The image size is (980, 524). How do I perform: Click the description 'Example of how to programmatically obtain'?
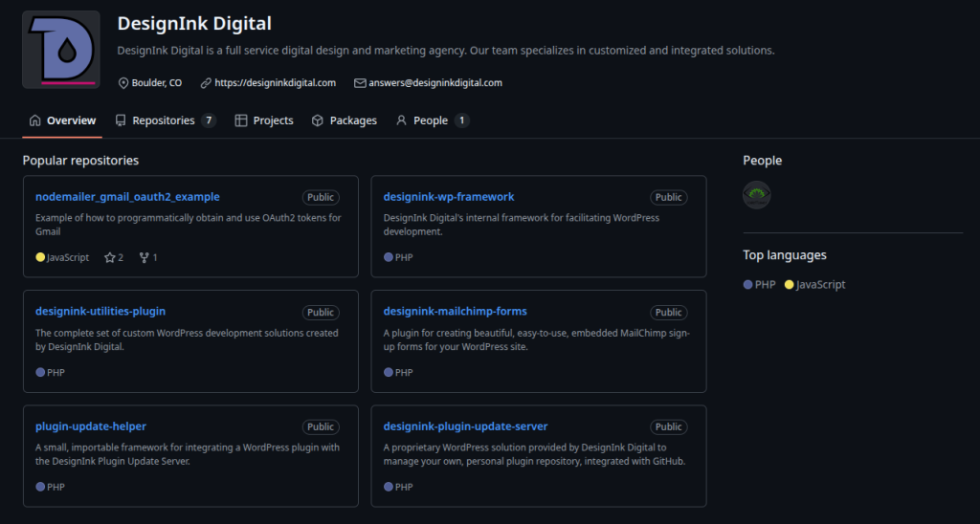coord(189,225)
